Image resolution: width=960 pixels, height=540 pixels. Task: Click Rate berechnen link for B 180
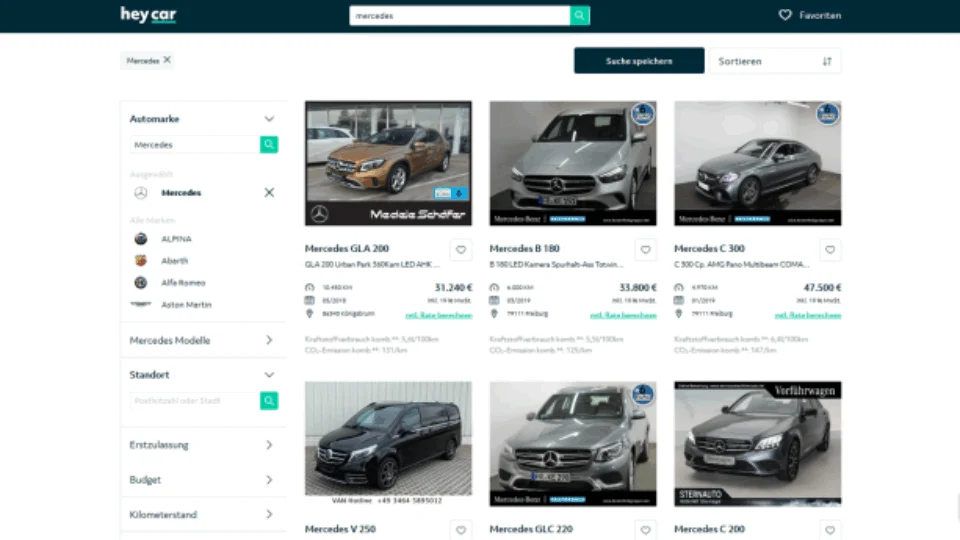(623, 315)
